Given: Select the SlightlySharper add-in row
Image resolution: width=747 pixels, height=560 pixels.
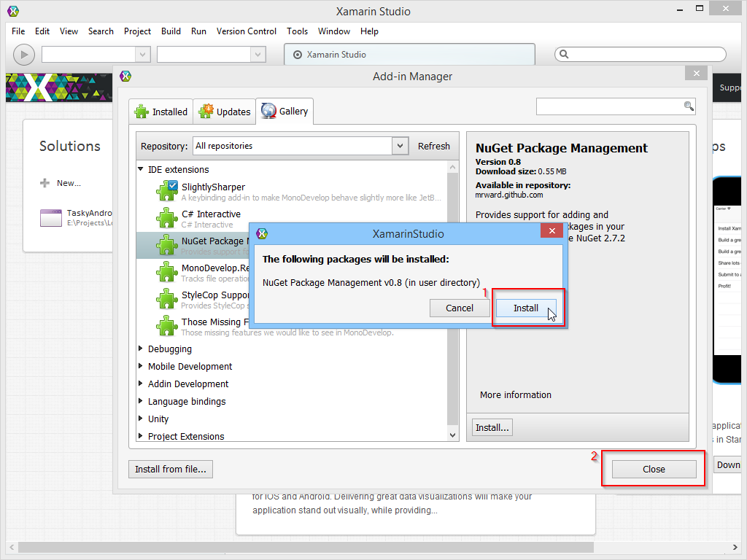Looking at the screenshot, I should (x=292, y=192).
